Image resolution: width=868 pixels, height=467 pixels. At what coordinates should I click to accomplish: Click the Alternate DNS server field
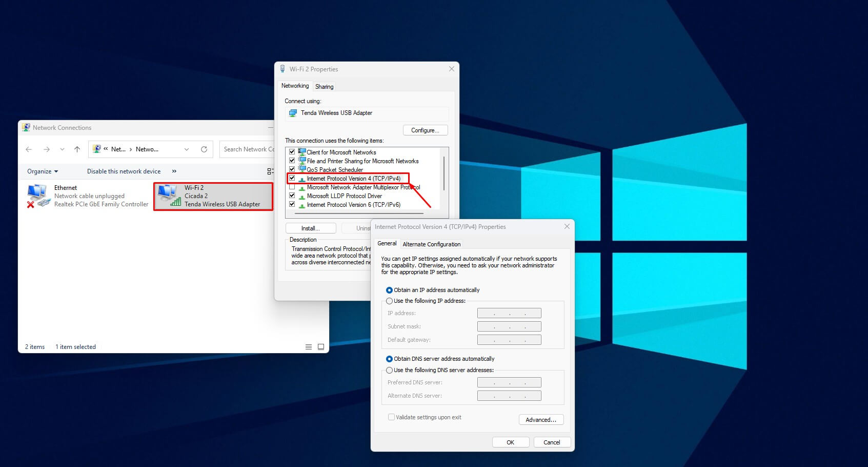click(509, 396)
